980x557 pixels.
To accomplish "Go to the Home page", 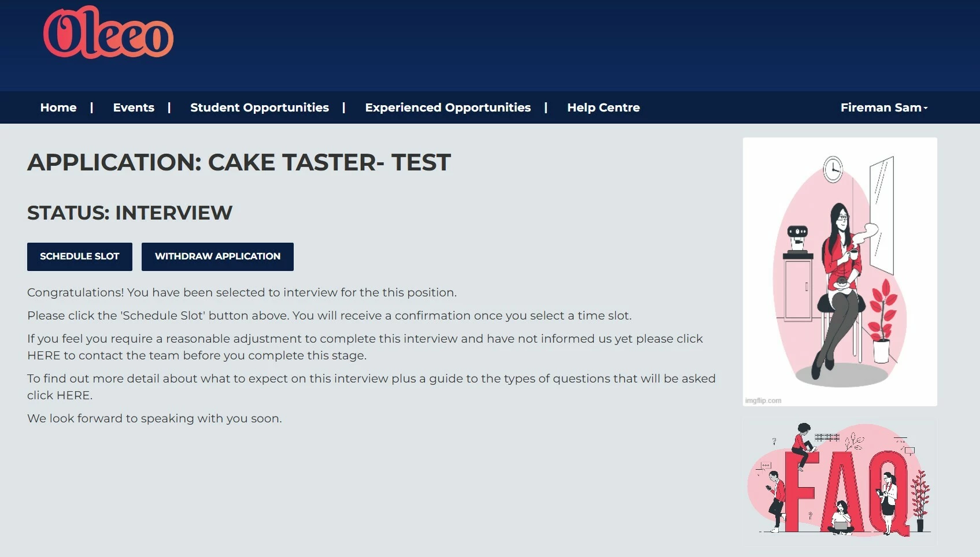I will click(x=58, y=107).
